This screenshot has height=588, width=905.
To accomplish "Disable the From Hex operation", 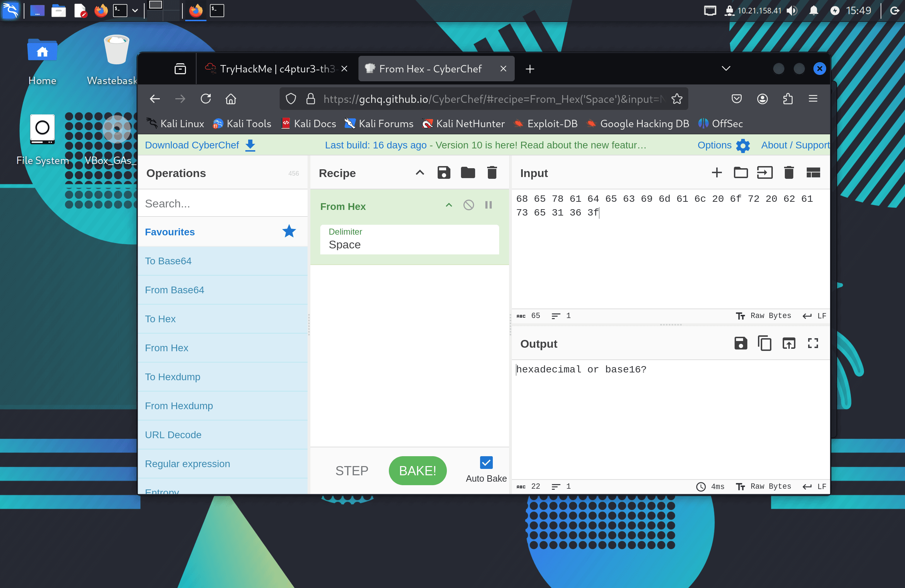I will pos(468,205).
